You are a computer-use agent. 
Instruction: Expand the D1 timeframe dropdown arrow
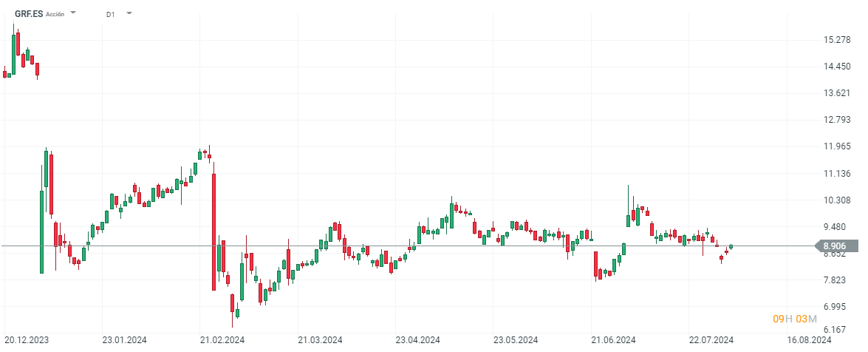tap(129, 13)
